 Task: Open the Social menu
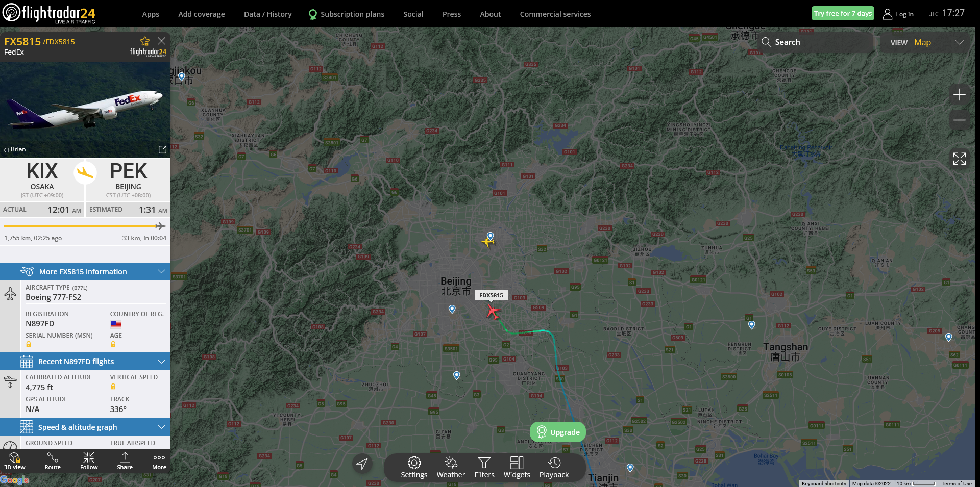pos(413,14)
